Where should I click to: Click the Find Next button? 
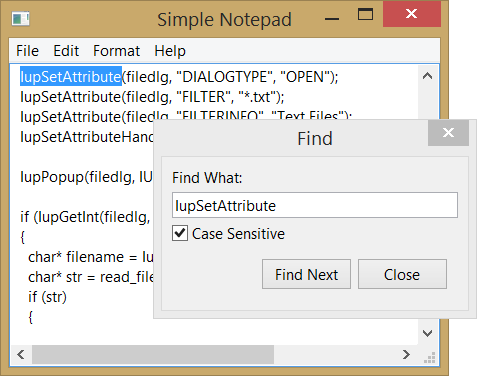[306, 274]
